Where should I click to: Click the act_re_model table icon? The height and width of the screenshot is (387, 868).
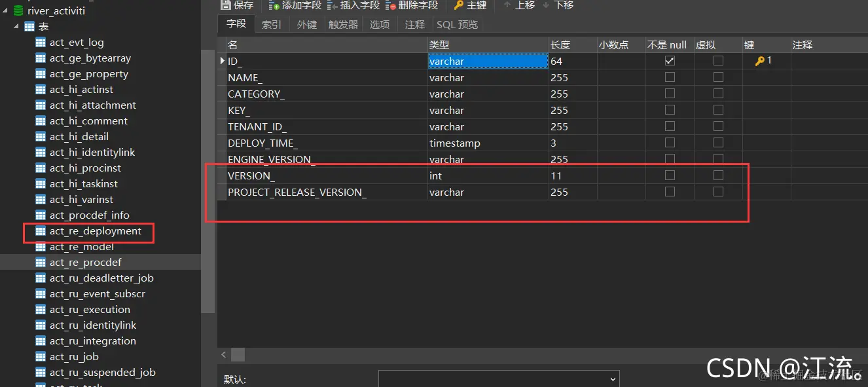(41, 247)
